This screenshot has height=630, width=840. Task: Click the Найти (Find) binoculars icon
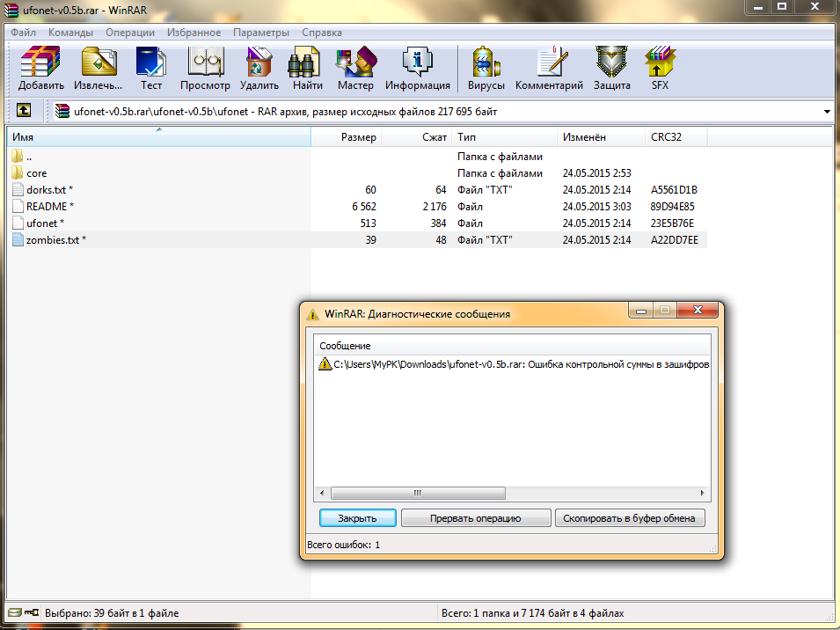tap(303, 61)
